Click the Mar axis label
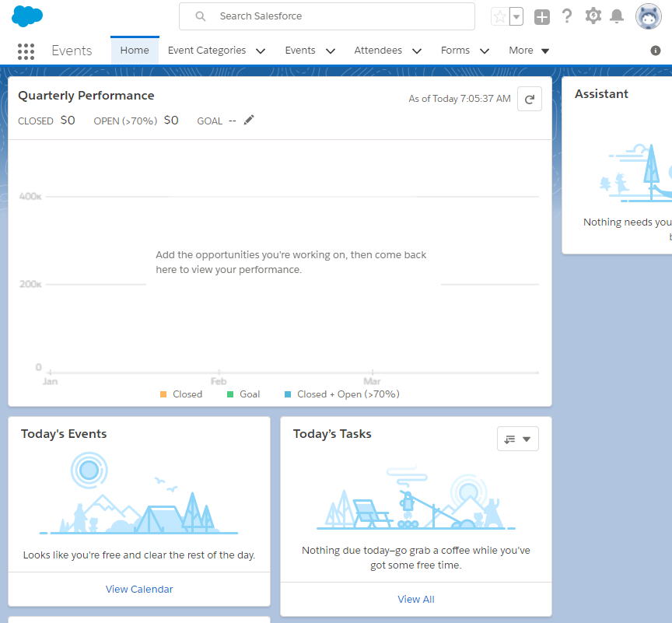This screenshot has height=623, width=672. click(x=372, y=381)
